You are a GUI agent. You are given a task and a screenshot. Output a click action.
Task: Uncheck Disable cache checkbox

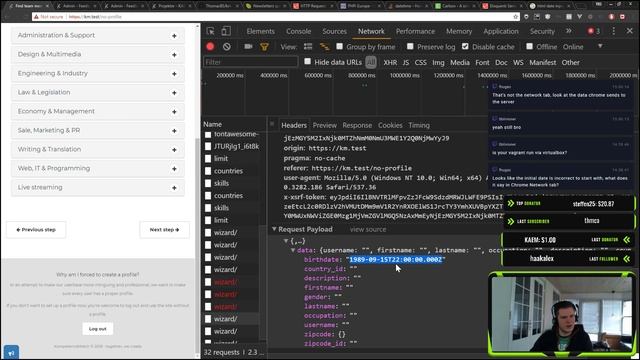point(465,46)
